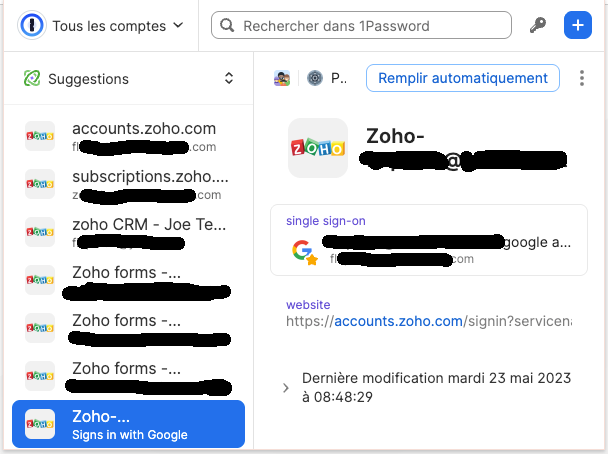The width and height of the screenshot is (608, 454).
Task: Open the password generator key icon
Action: coord(538,25)
